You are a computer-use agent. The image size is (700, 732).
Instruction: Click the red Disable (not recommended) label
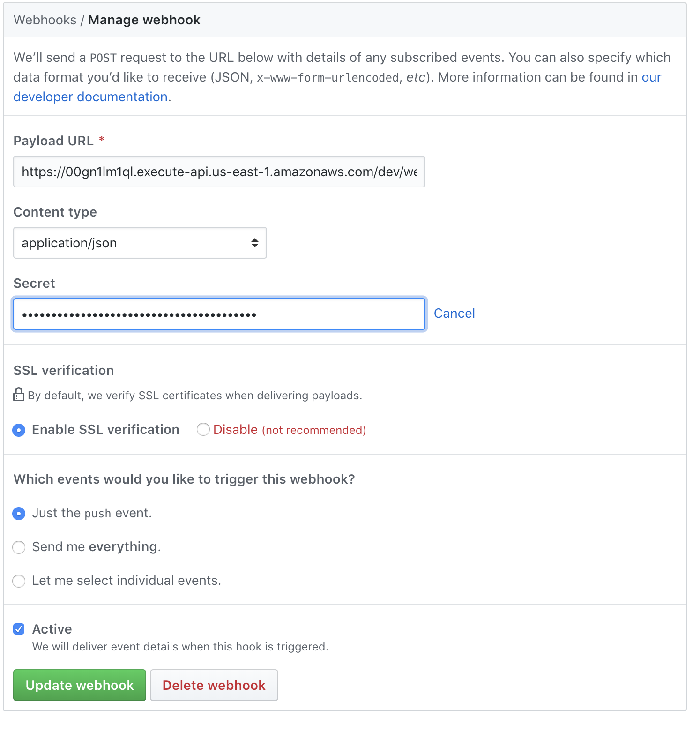tap(290, 429)
